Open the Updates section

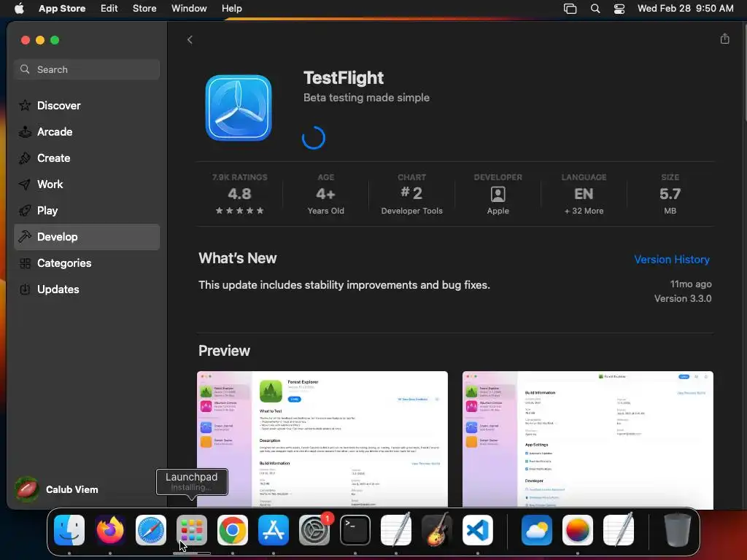(87, 289)
